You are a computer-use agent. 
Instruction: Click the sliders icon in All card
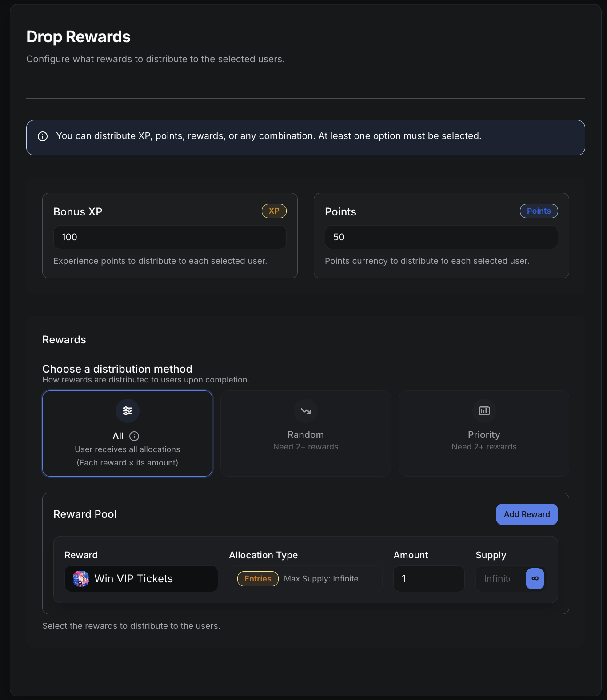(128, 411)
